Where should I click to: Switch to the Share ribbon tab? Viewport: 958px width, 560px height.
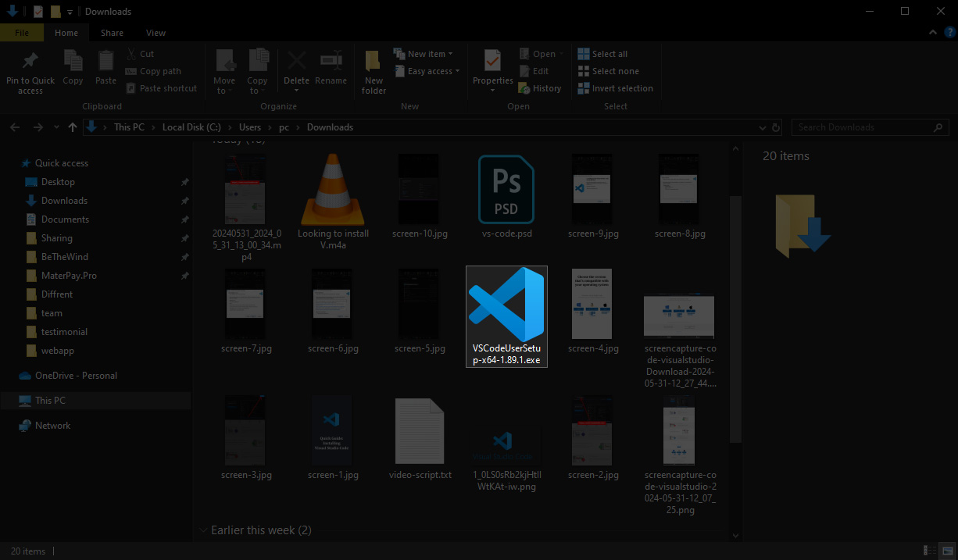(112, 33)
